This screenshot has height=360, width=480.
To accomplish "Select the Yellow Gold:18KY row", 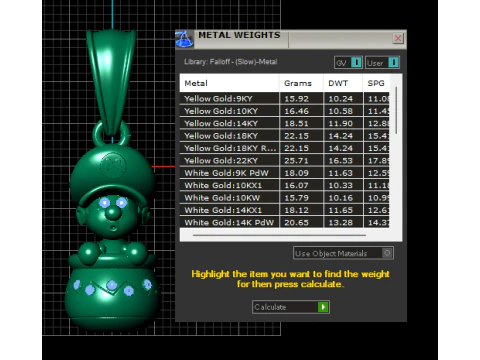I will click(x=284, y=136).
